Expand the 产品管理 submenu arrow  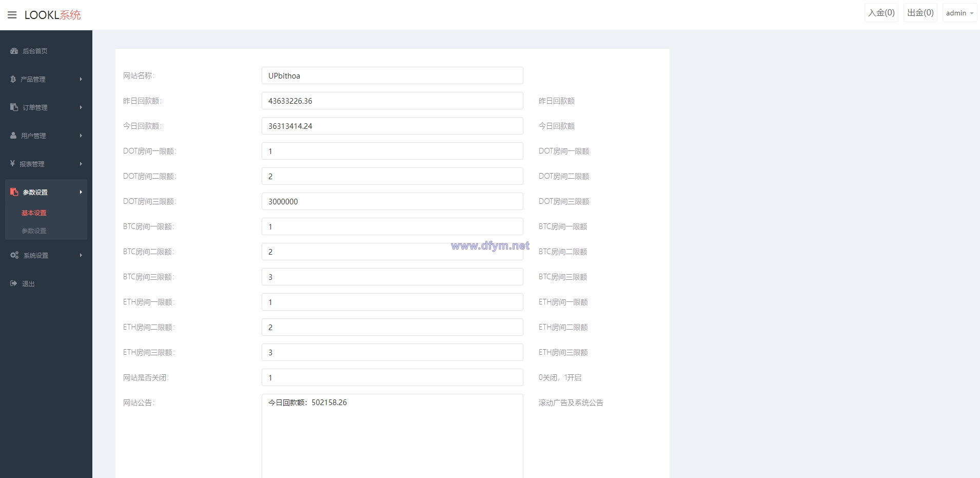[x=81, y=79]
